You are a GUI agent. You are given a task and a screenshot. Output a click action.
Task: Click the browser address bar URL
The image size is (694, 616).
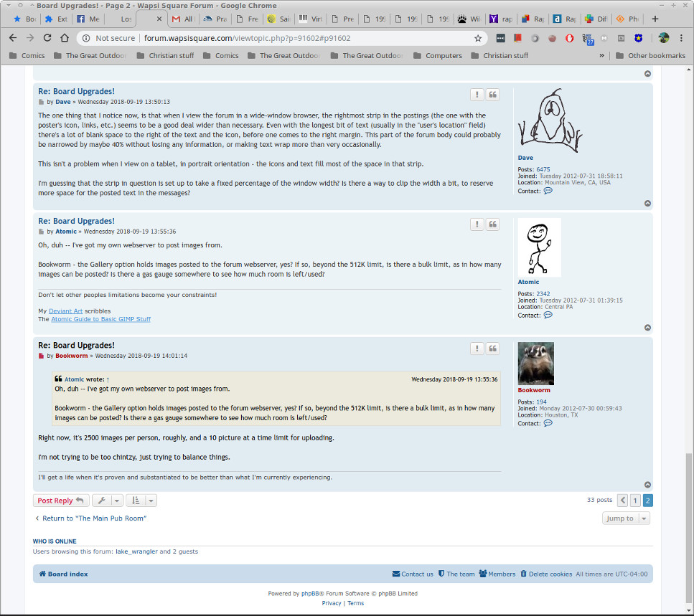click(x=246, y=38)
